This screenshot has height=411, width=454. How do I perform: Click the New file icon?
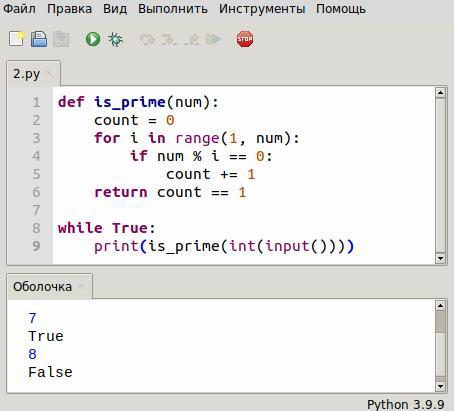[16, 39]
